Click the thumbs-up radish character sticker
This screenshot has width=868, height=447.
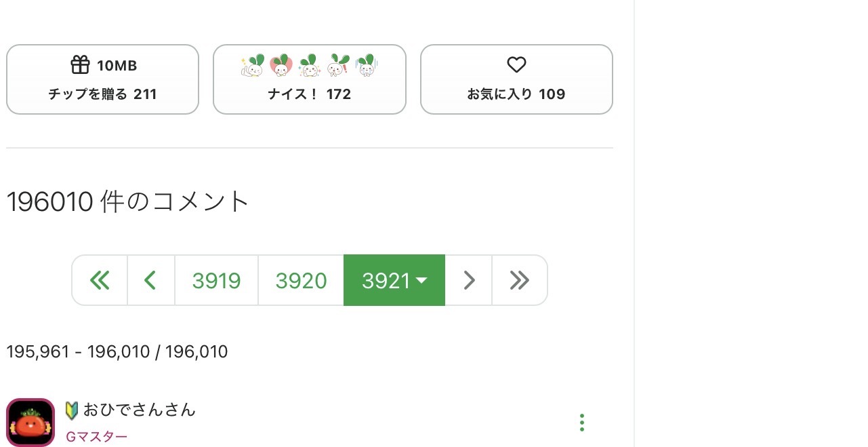click(x=252, y=66)
